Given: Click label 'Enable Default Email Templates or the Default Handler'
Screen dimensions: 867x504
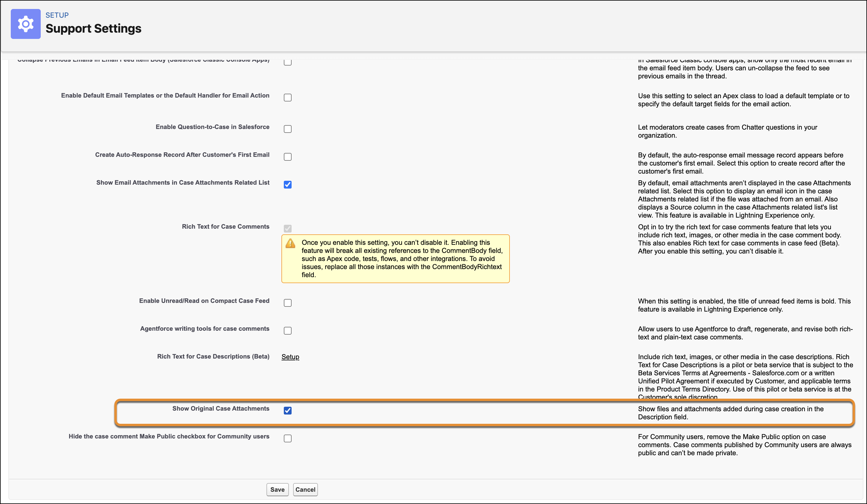Looking at the screenshot, I should (165, 95).
